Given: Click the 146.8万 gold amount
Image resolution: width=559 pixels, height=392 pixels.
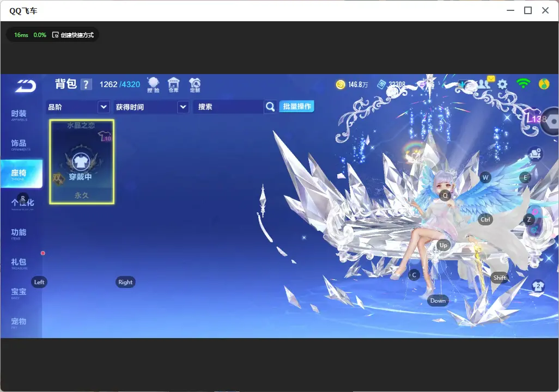Looking at the screenshot, I should (358, 84).
